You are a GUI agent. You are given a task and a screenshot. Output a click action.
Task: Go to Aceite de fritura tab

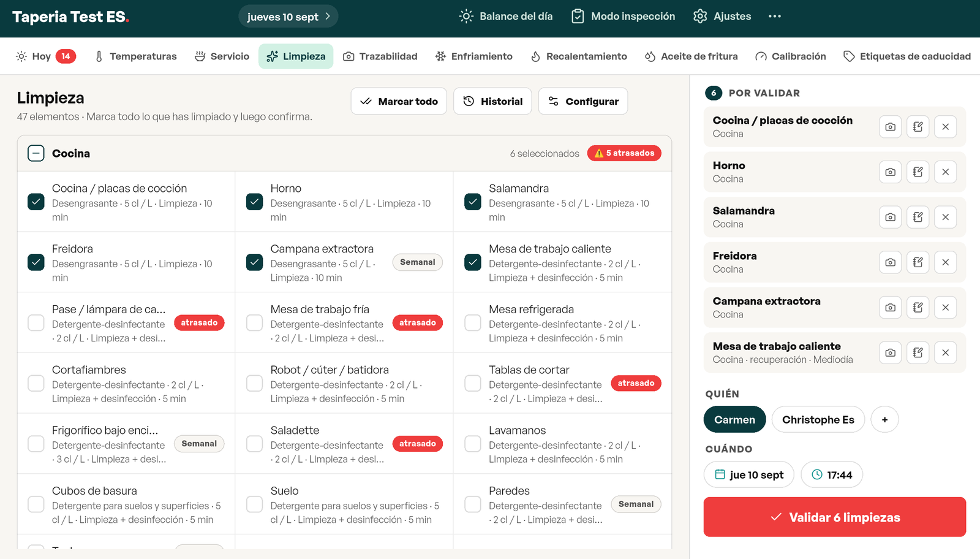(x=692, y=56)
